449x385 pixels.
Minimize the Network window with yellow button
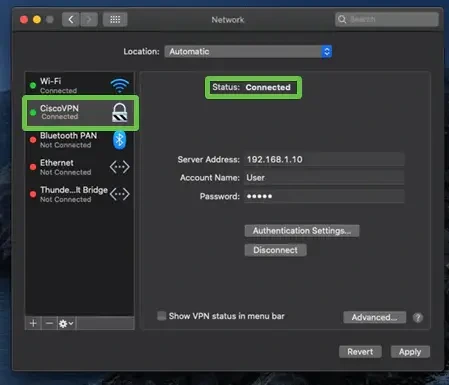tap(37, 20)
